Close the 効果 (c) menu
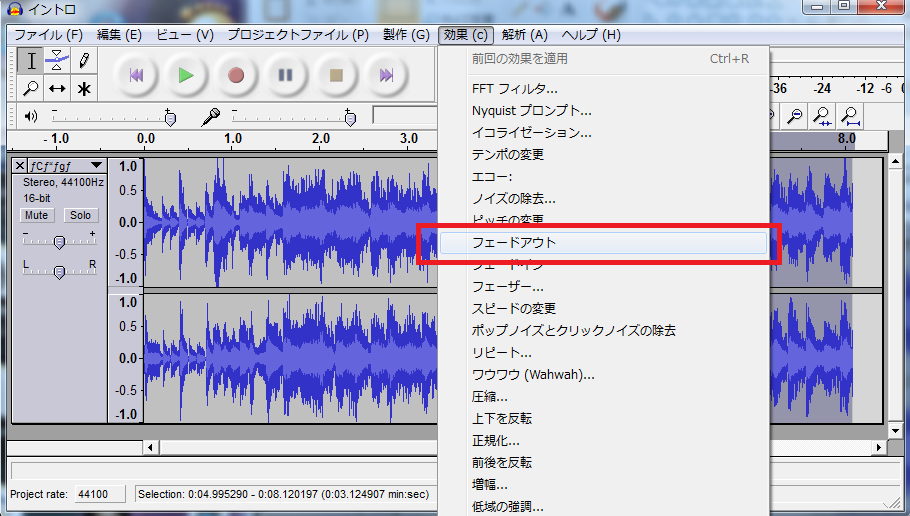Viewport: 910px width, 516px height. [465, 35]
